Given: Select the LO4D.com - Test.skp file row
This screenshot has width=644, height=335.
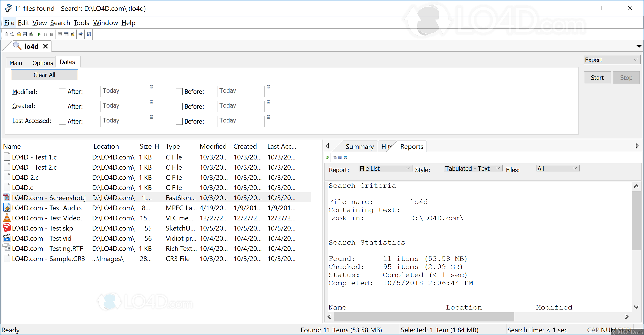Looking at the screenshot, I should pos(156,228).
